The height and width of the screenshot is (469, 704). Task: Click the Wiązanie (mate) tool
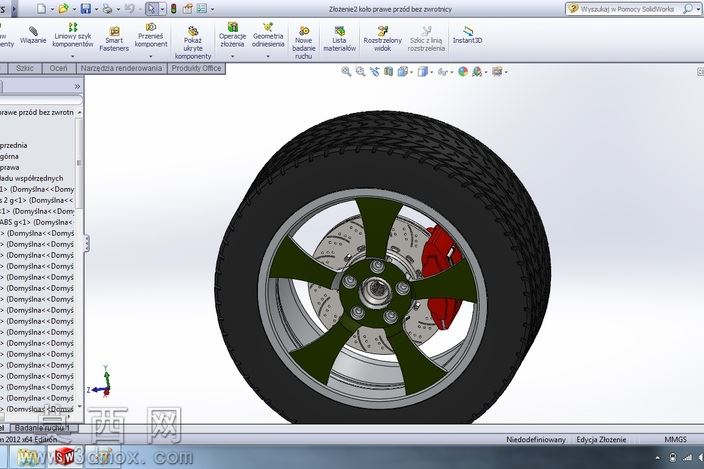(x=33, y=35)
